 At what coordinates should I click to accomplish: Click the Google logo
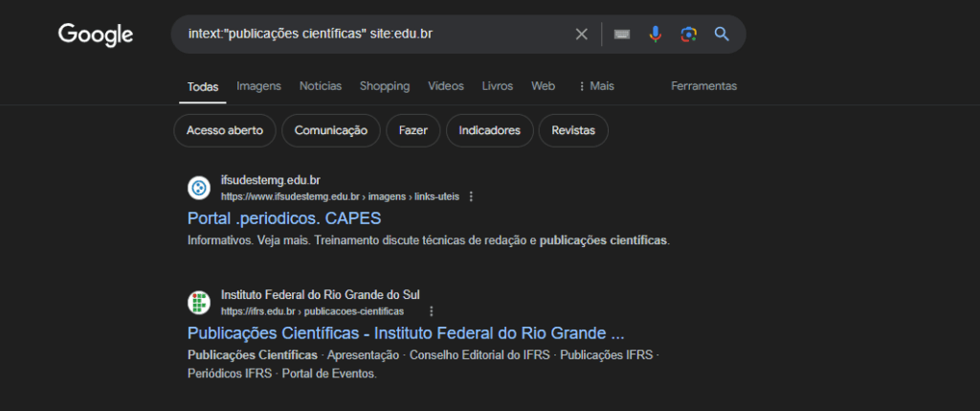tap(96, 34)
